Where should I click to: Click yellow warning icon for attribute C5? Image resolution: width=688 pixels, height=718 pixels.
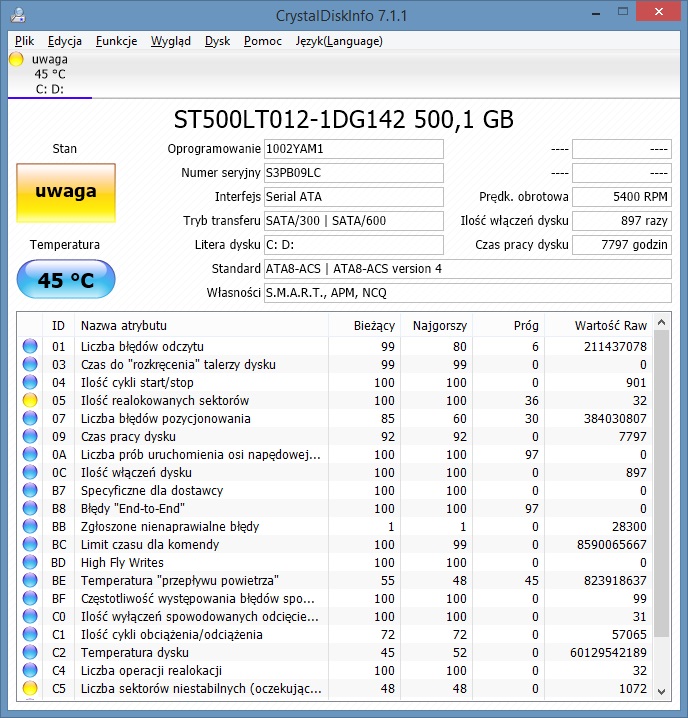click(30, 688)
